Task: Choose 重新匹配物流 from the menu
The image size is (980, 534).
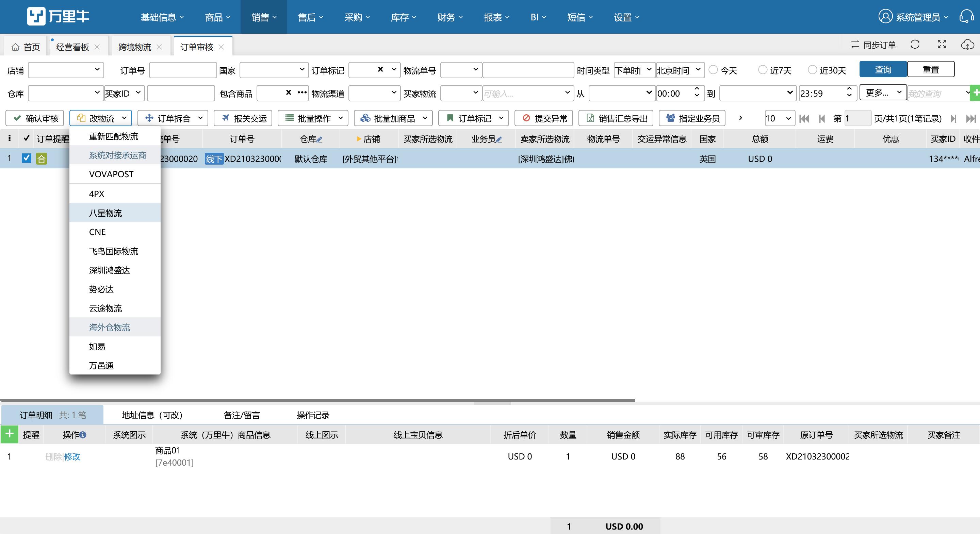Action: (x=115, y=136)
